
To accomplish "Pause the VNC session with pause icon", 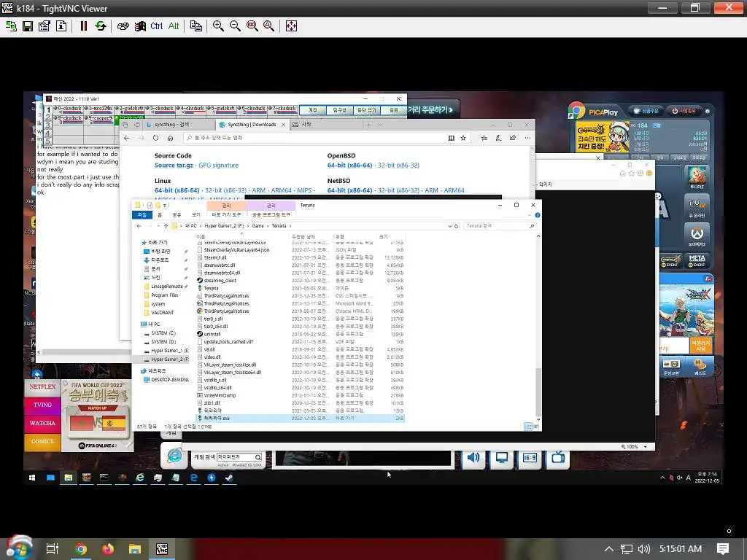I will tap(83, 26).
